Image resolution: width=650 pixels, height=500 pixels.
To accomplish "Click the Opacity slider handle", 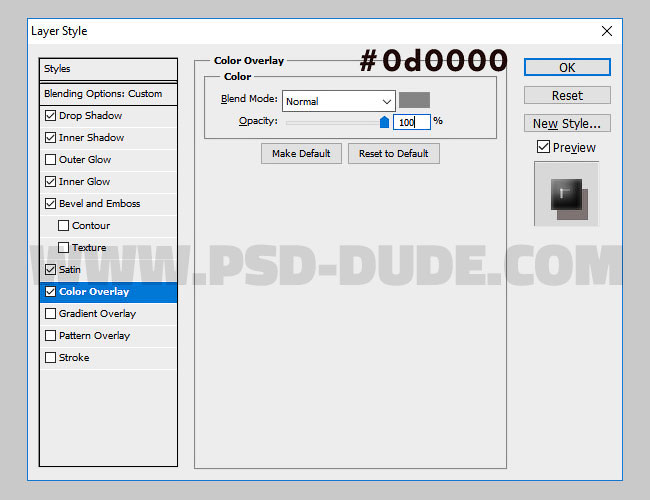I will pos(384,122).
